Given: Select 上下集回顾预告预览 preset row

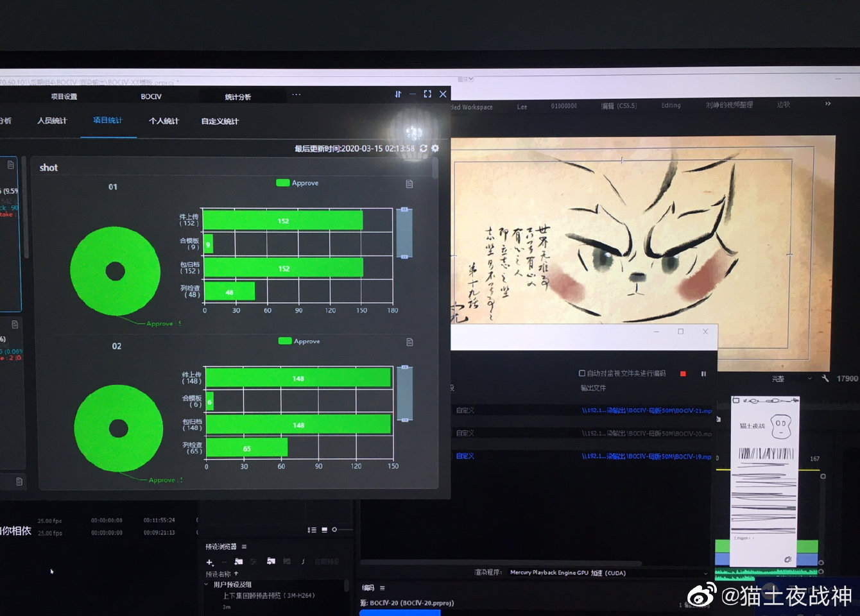Looking at the screenshot, I should [x=268, y=595].
